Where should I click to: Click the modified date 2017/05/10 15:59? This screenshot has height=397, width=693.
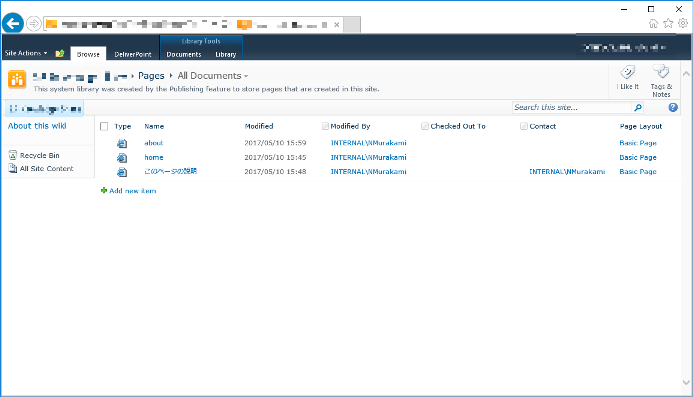(x=275, y=143)
